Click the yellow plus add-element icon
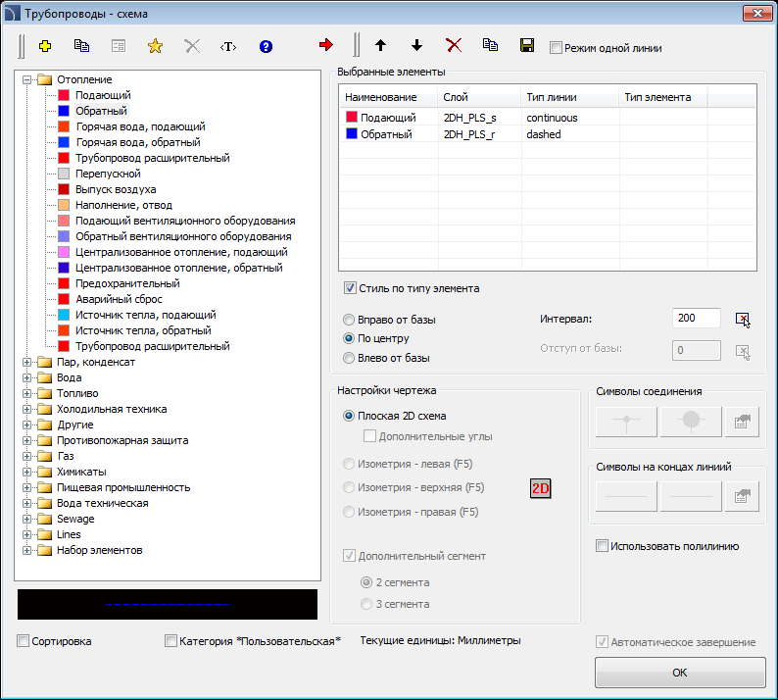 [45, 46]
